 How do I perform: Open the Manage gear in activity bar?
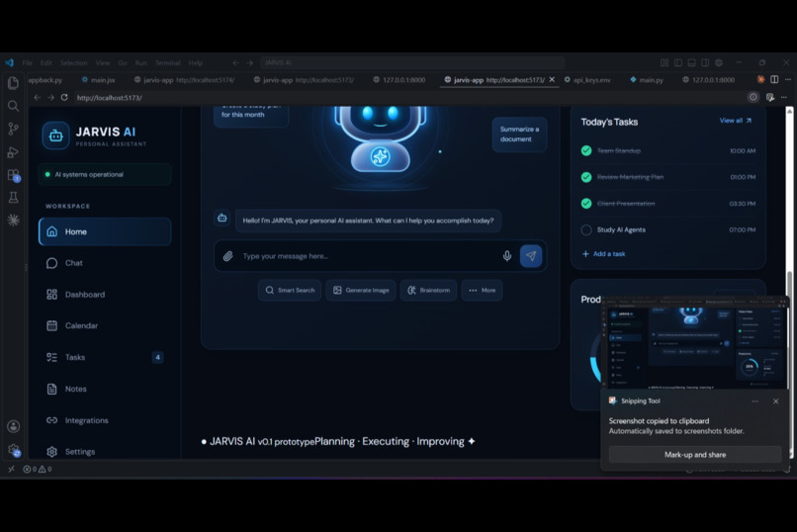[13, 450]
